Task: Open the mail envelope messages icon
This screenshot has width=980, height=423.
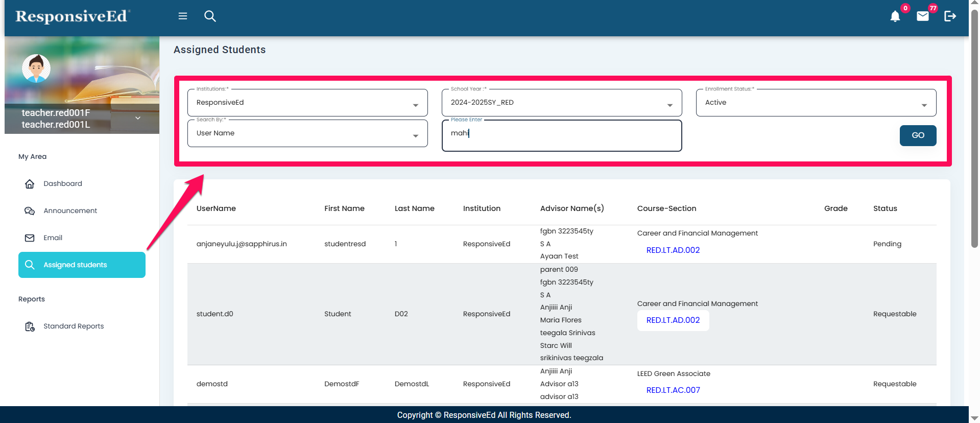Action: [x=922, y=16]
